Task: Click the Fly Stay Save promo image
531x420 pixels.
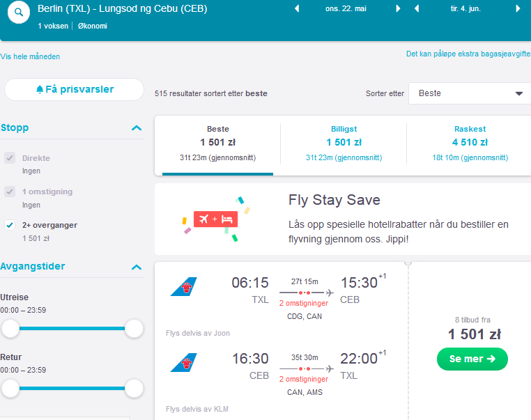Action: point(216,219)
